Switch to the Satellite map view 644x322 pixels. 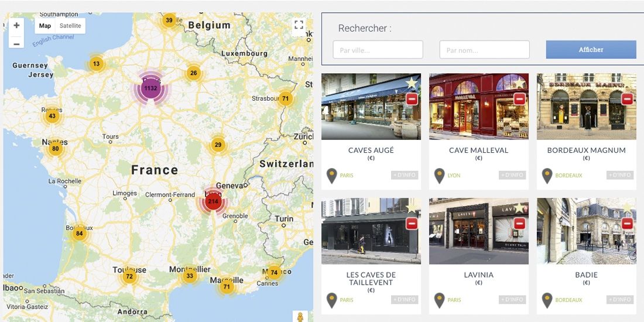coord(70,25)
